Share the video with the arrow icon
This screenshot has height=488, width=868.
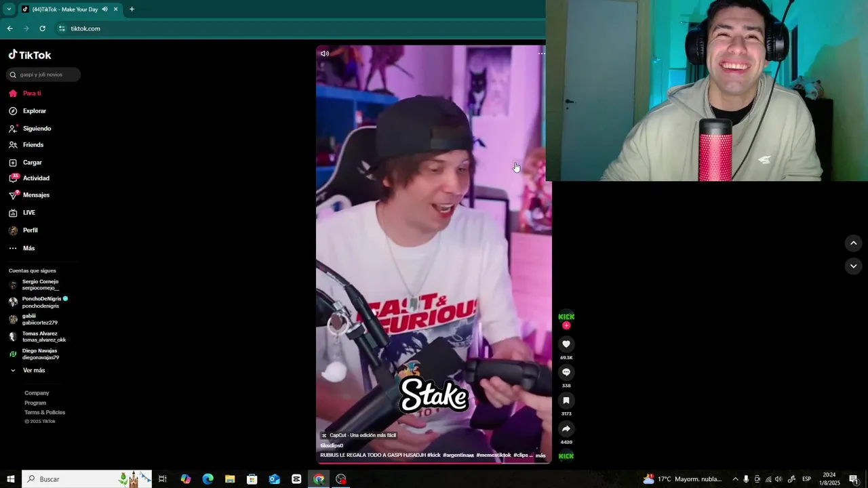tap(566, 428)
